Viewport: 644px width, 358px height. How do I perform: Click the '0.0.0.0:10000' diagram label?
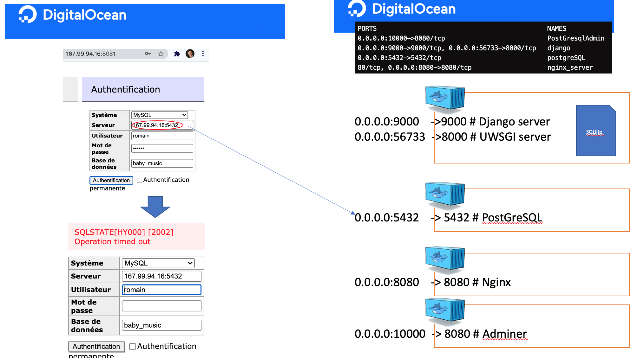point(390,334)
